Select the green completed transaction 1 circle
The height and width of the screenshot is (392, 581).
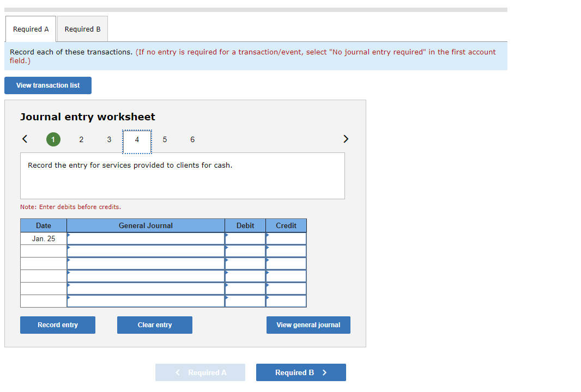click(x=53, y=139)
